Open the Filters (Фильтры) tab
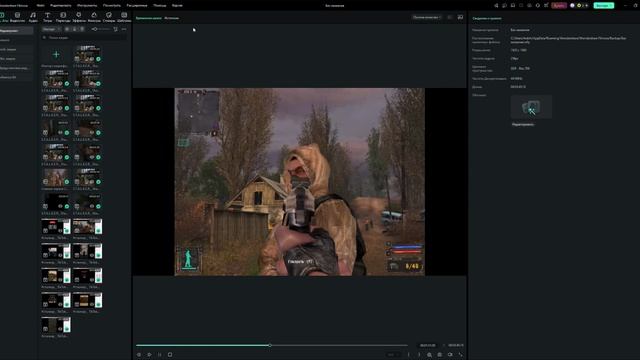This screenshot has height=360, width=640. click(x=94, y=17)
